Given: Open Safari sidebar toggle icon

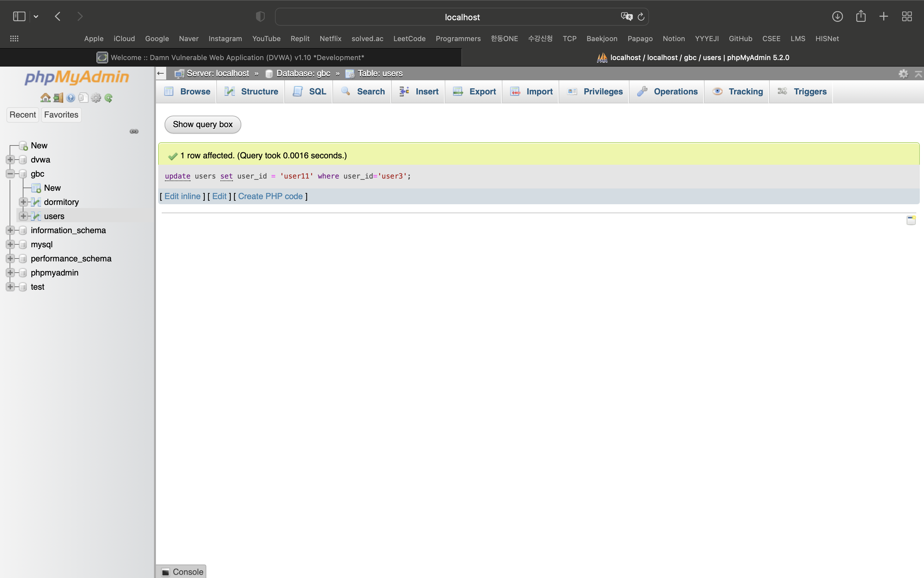Looking at the screenshot, I should pyautogui.click(x=19, y=16).
